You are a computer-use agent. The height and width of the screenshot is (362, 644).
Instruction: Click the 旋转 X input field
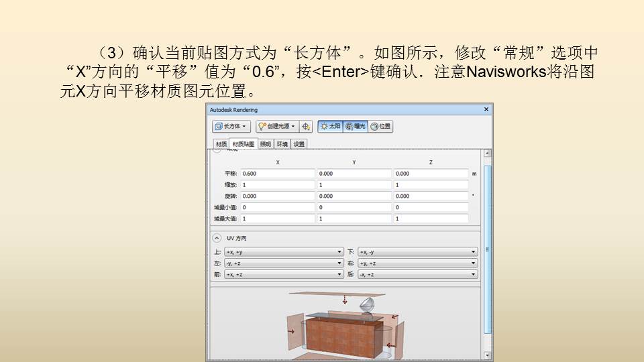coord(278,196)
